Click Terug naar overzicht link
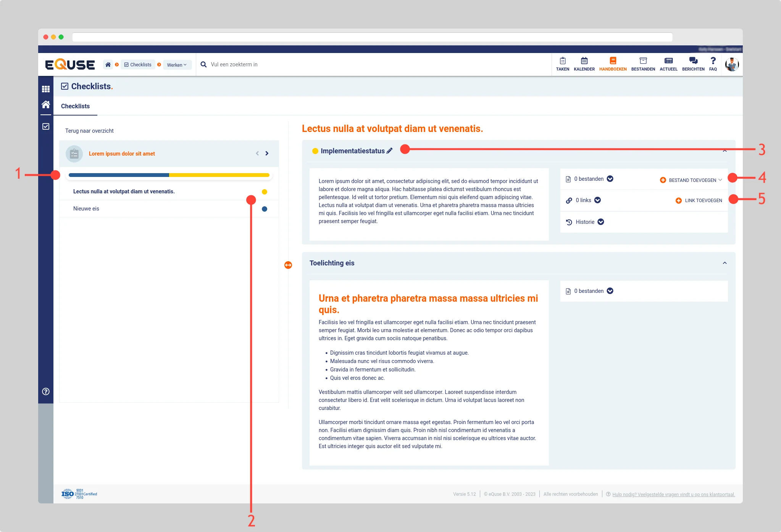 (89, 131)
